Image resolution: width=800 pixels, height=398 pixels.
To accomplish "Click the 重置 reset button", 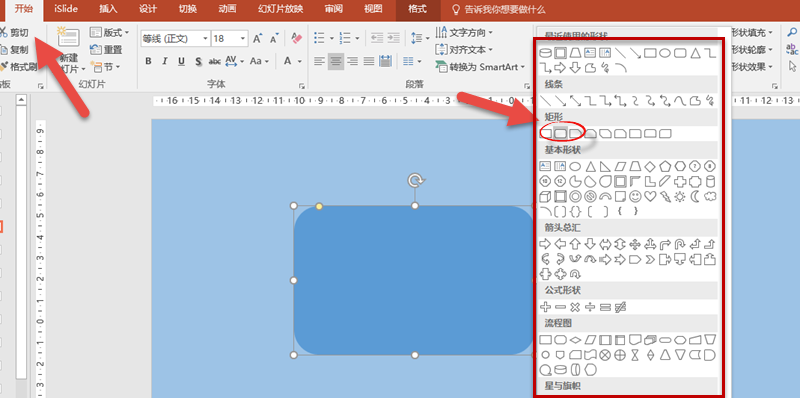I will click(106, 50).
